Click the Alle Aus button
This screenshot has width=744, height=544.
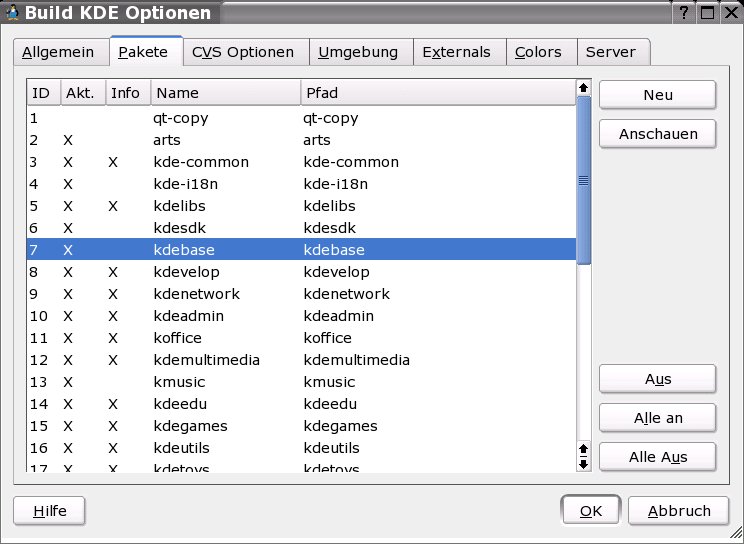658,457
